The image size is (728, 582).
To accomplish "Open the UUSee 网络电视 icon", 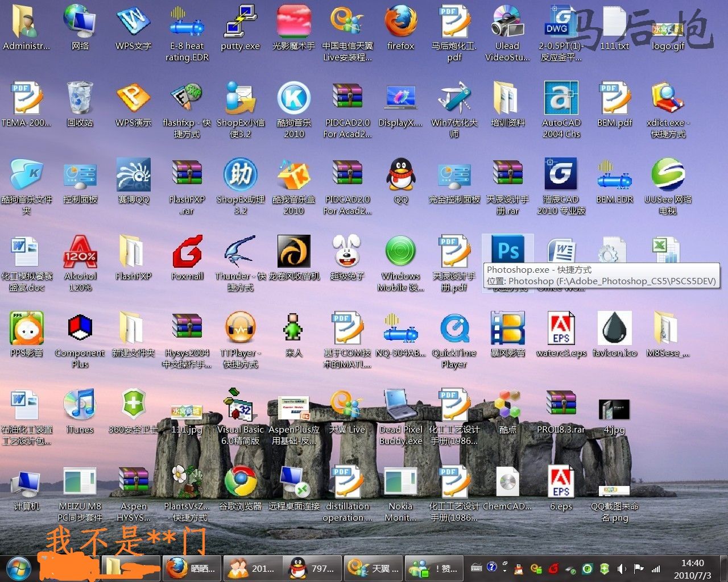I will point(668,174).
